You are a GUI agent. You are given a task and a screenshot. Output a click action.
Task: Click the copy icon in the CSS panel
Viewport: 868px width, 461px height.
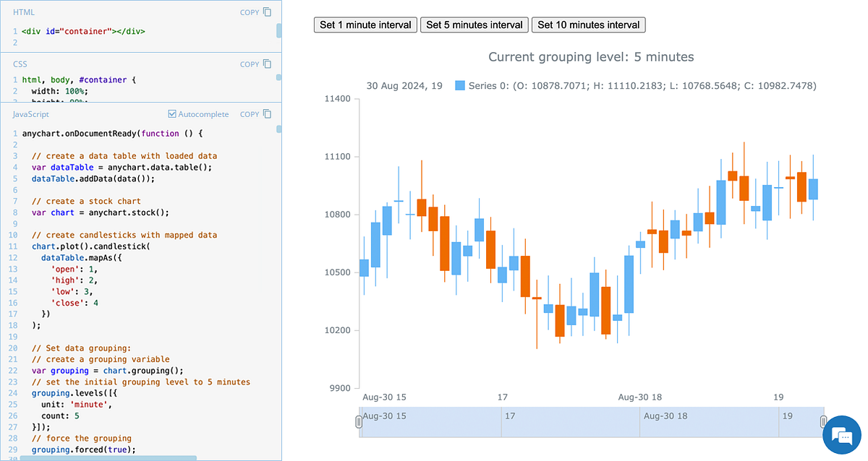(x=268, y=64)
